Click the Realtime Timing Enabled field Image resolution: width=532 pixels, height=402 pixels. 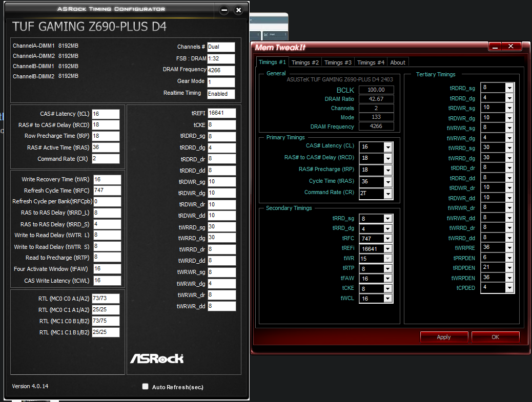click(x=221, y=94)
